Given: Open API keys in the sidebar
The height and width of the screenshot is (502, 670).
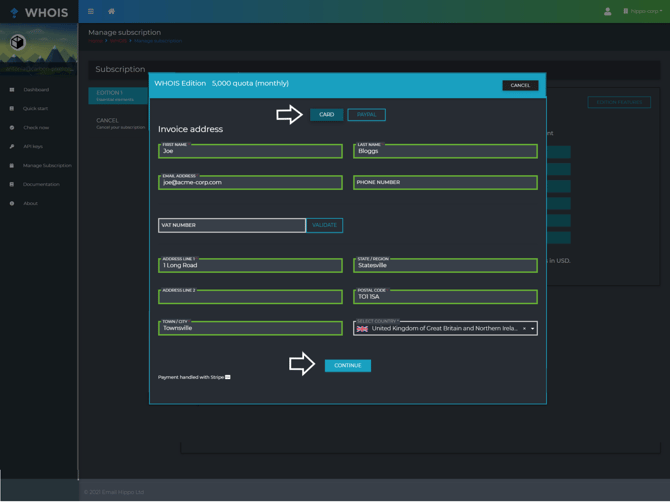Looking at the screenshot, I should pyautogui.click(x=33, y=147).
